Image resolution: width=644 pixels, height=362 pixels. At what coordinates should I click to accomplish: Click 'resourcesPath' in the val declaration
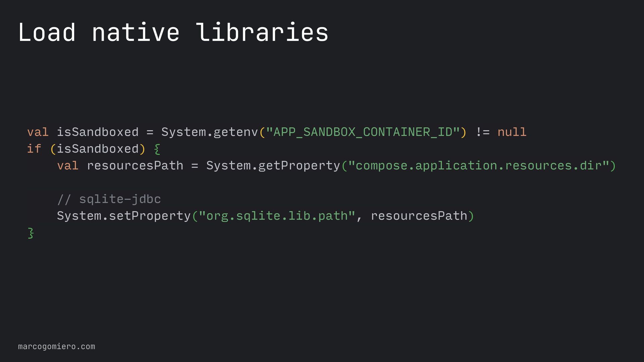135,166
